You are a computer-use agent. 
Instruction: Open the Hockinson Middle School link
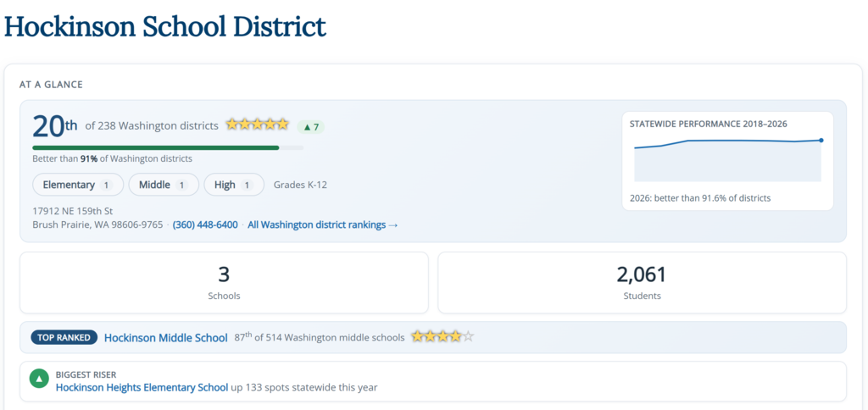point(165,337)
